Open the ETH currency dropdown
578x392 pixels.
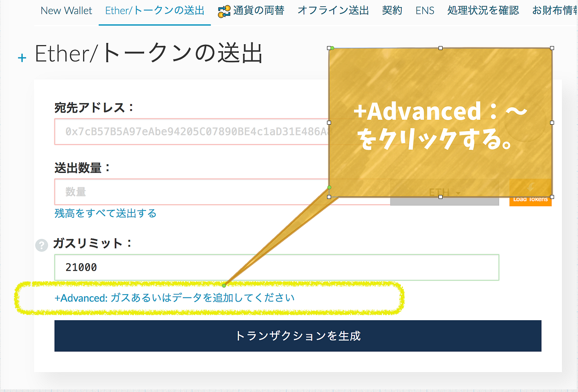(x=445, y=192)
